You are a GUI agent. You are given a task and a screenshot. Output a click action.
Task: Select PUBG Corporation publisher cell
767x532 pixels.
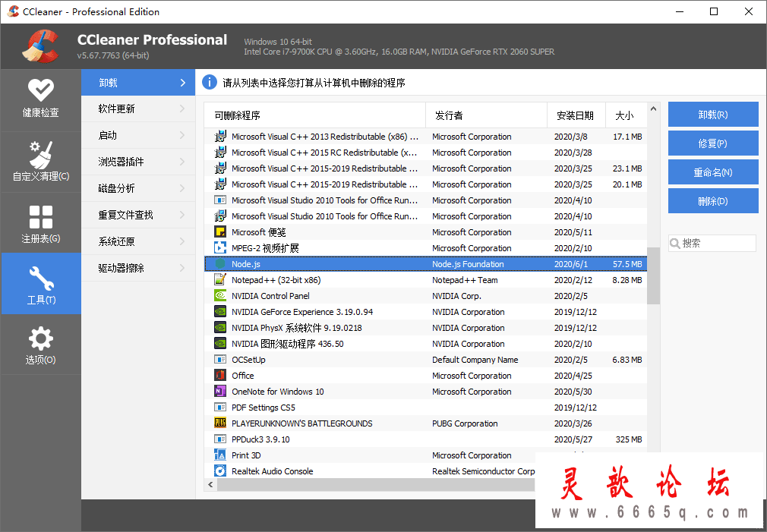pyautogui.click(x=465, y=423)
